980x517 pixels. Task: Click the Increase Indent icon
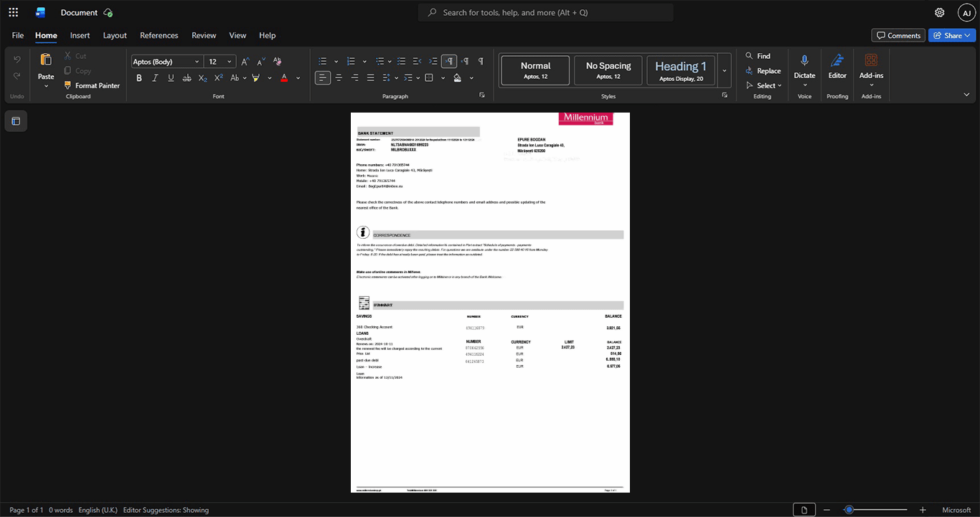433,62
